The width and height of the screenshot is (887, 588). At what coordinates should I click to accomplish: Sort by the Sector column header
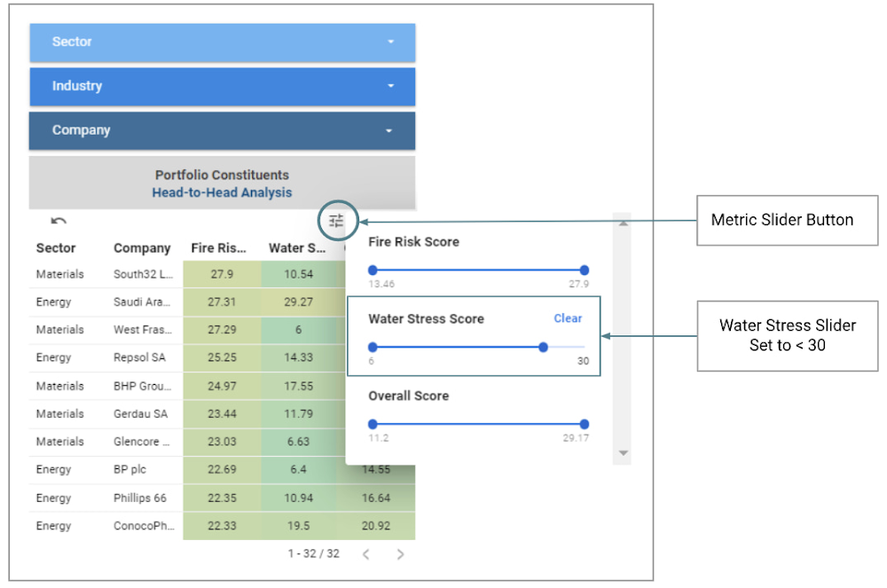(x=56, y=248)
